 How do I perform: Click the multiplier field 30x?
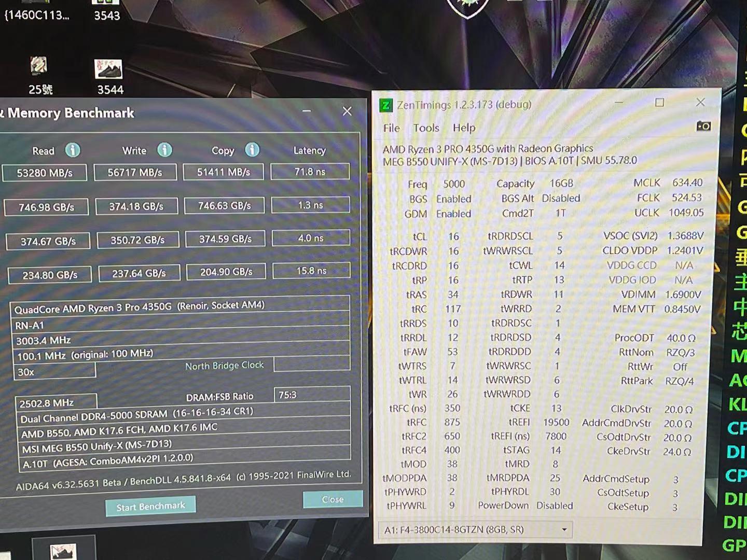pos(54,371)
